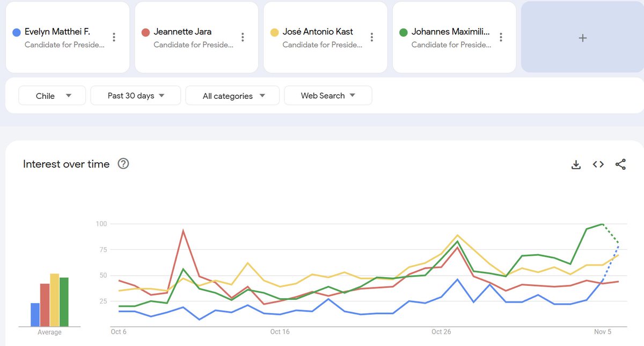Click the yellow average bar
Image resolution: width=644 pixels, height=346 pixels.
click(x=54, y=300)
